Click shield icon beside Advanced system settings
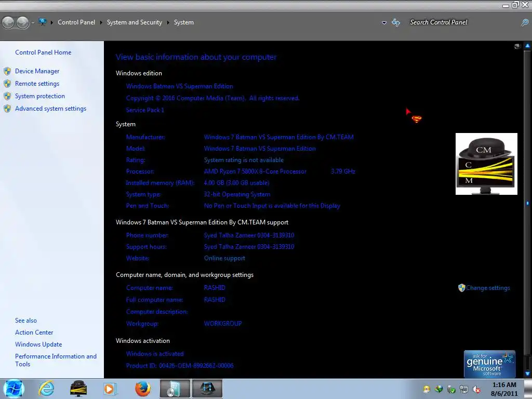 pyautogui.click(x=7, y=109)
